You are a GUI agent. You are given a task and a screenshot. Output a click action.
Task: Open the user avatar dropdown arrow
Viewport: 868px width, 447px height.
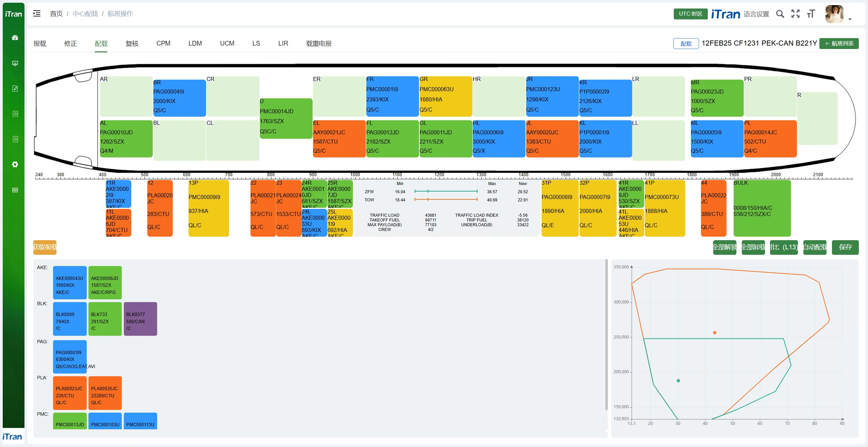coord(850,19)
